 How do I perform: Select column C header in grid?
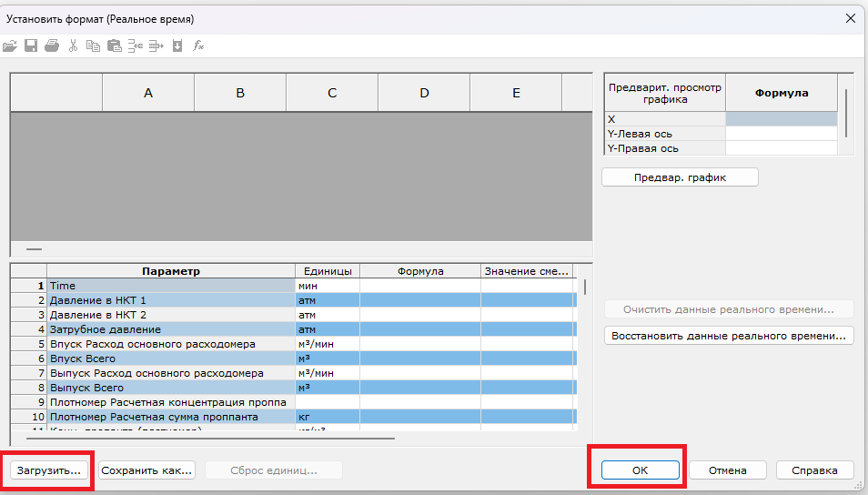[332, 93]
